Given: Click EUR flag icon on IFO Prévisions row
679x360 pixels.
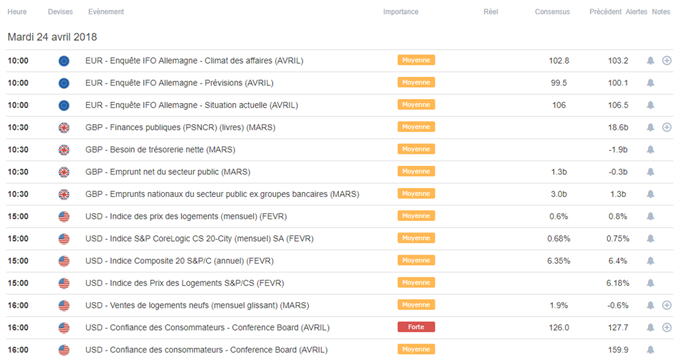Looking at the screenshot, I should [64, 83].
